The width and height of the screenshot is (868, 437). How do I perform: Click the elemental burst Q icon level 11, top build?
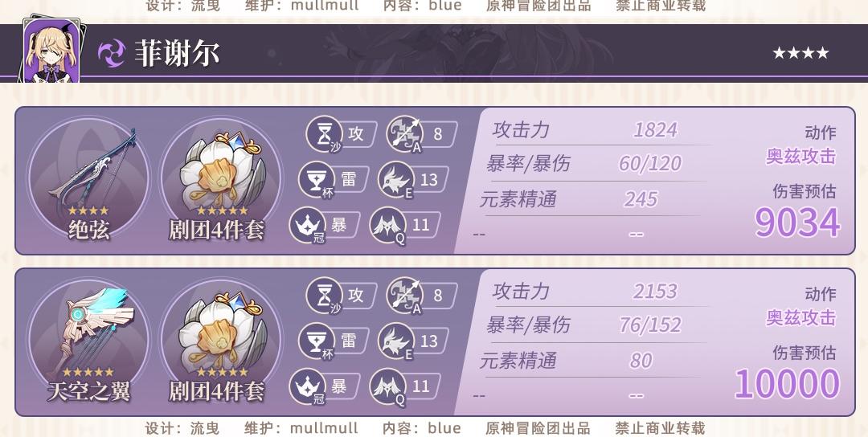tap(388, 225)
